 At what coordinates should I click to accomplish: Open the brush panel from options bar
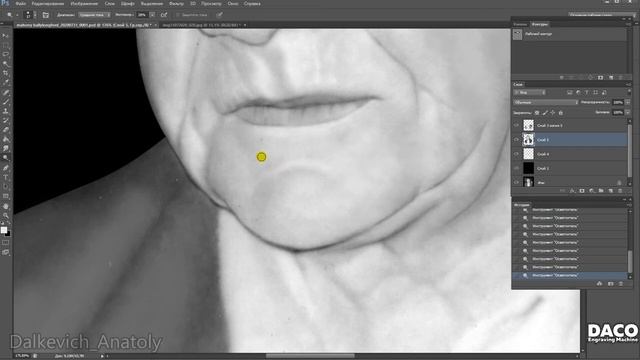(46, 15)
